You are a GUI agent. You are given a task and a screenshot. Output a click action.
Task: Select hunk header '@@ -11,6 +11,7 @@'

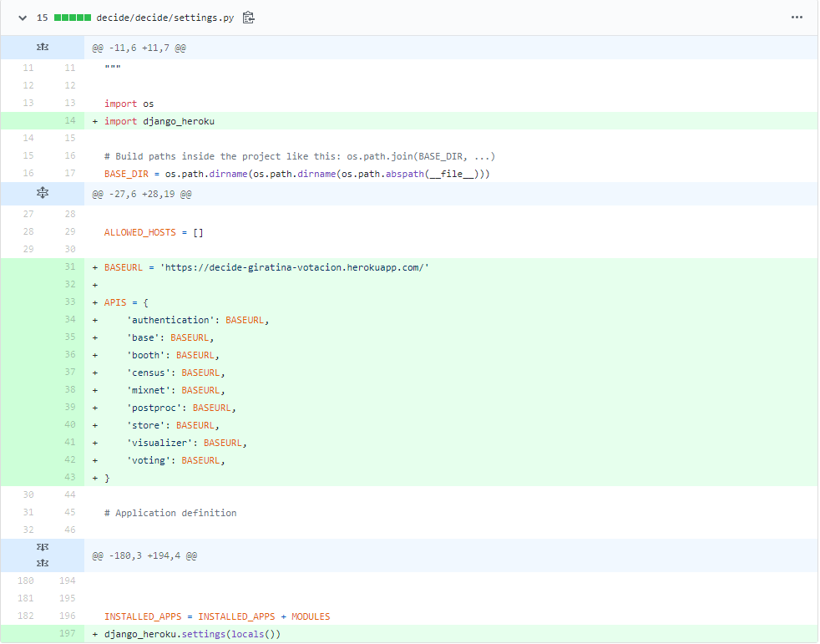coord(139,48)
